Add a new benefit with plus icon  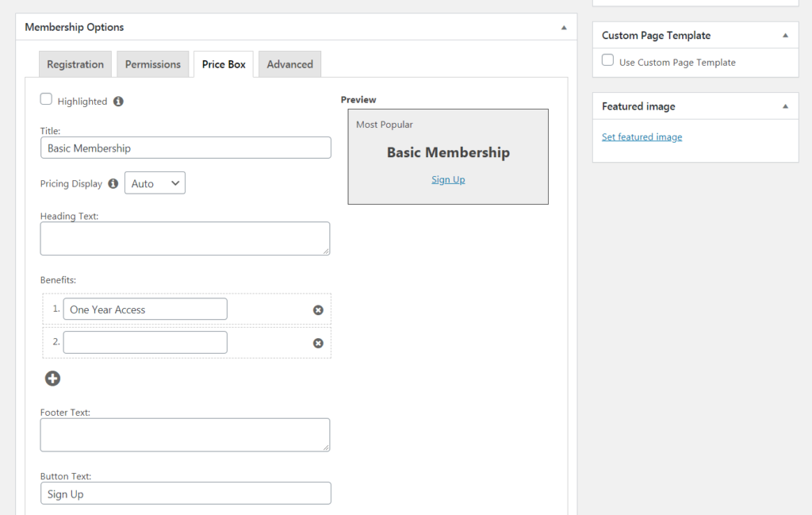[52, 379]
